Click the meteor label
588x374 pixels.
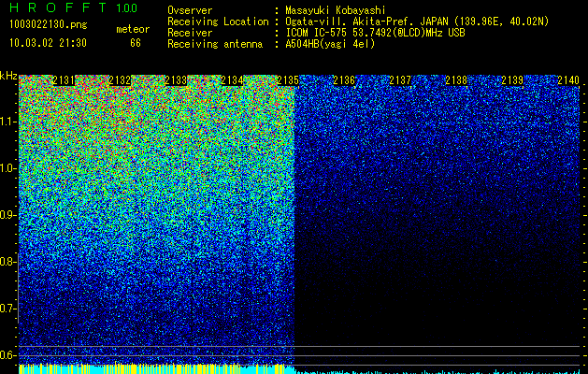tap(133, 29)
